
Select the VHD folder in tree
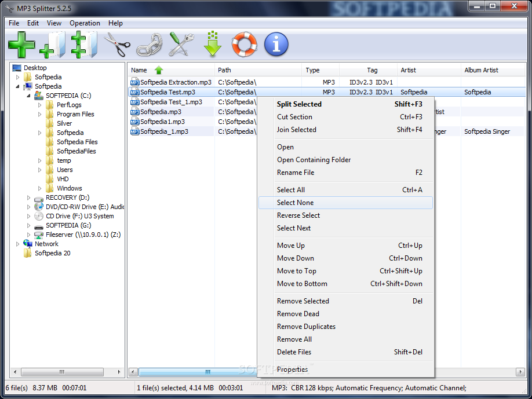pyautogui.click(x=63, y=179)
